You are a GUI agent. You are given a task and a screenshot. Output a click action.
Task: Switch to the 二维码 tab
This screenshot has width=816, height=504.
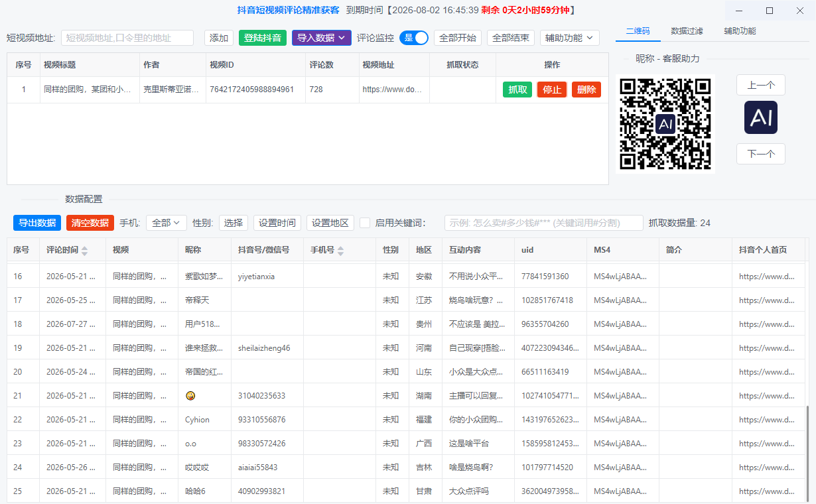point(638,31)
